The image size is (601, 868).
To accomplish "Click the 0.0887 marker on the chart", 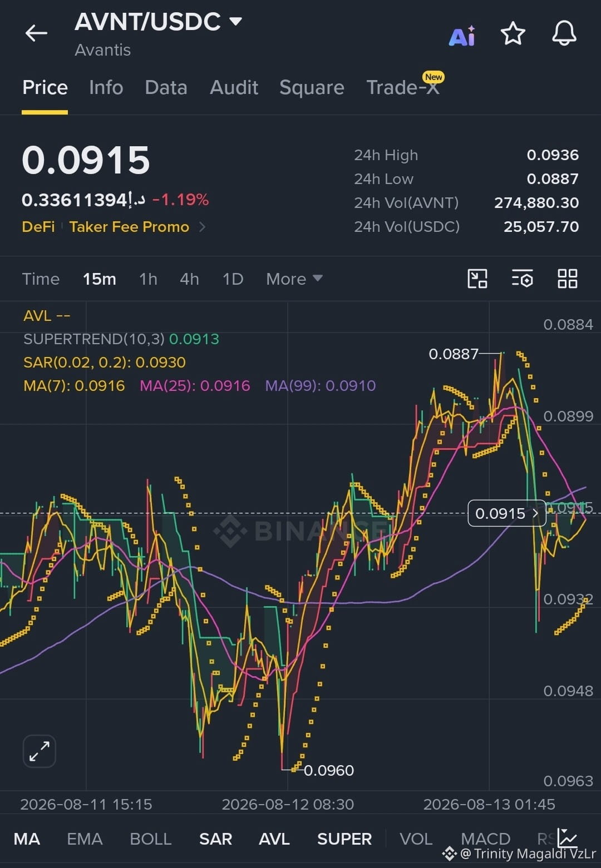I will [x=454, y=354].
